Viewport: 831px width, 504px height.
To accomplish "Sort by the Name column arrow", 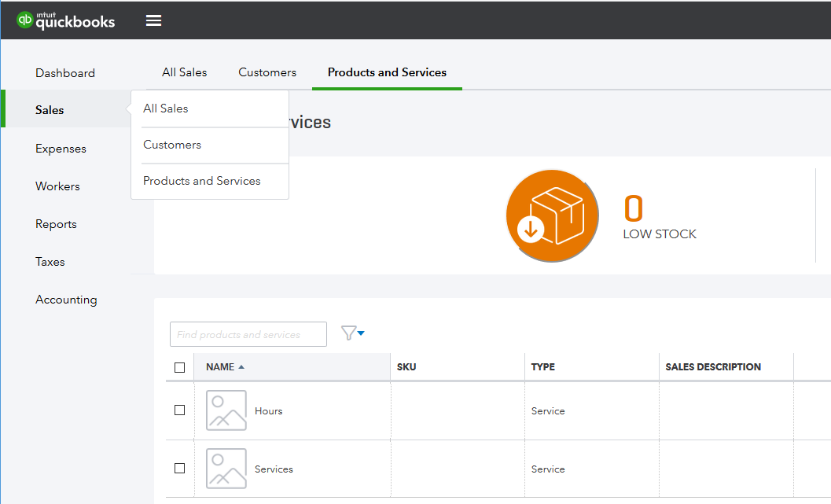I will click(241, 367).
